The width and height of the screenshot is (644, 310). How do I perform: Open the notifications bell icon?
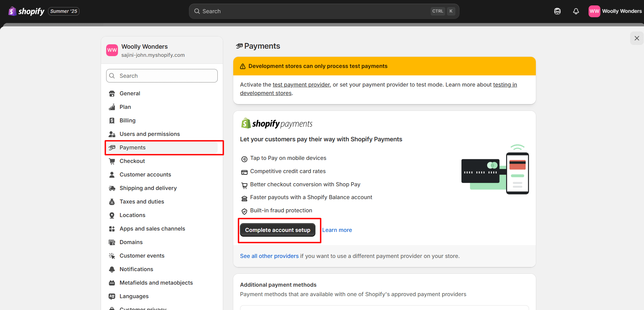[x=576, y=11]
